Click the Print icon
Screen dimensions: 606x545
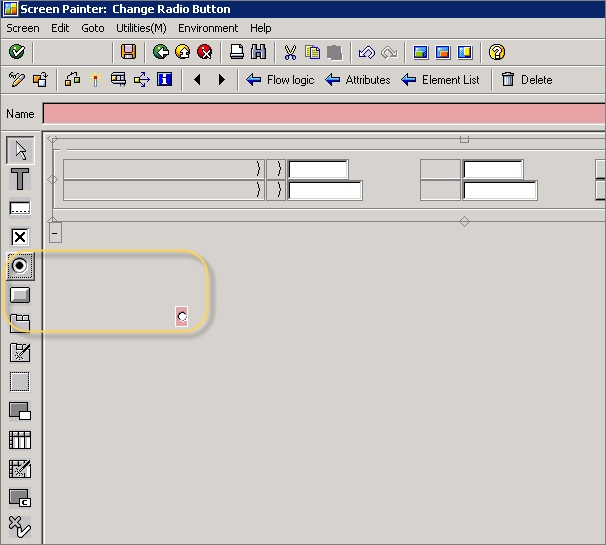(237, 51)
